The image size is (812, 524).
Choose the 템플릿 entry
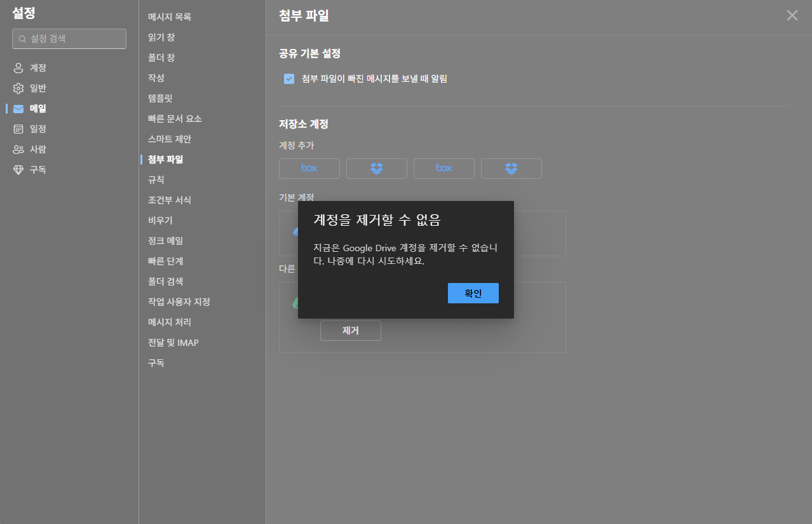[160, 98]
